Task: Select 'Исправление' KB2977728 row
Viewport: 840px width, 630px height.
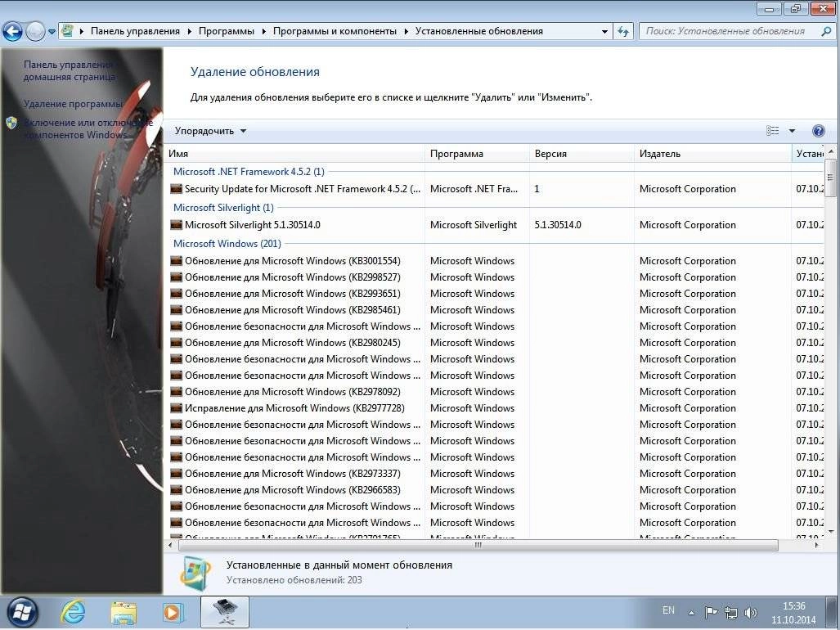Action: tap(495, 408)
